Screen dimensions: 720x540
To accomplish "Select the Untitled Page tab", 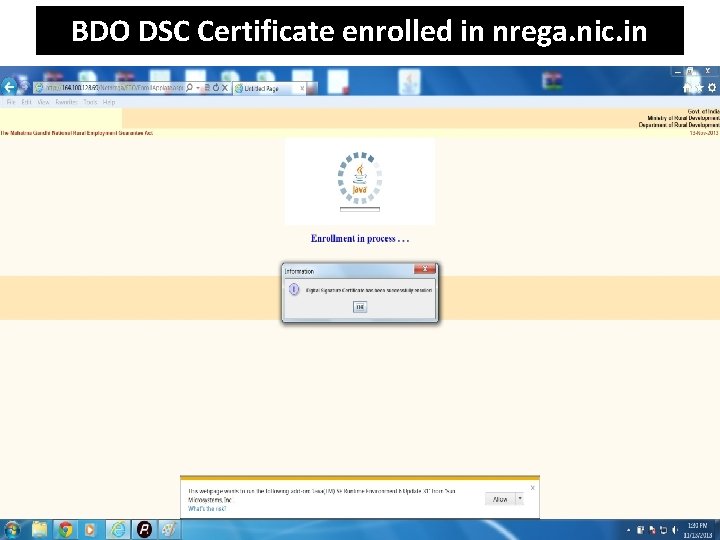I will tap(269, 88).
